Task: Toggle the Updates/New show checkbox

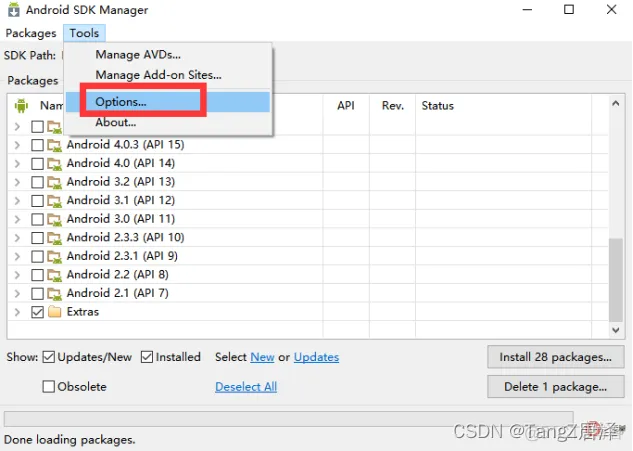Action: (x=48, y=357)
